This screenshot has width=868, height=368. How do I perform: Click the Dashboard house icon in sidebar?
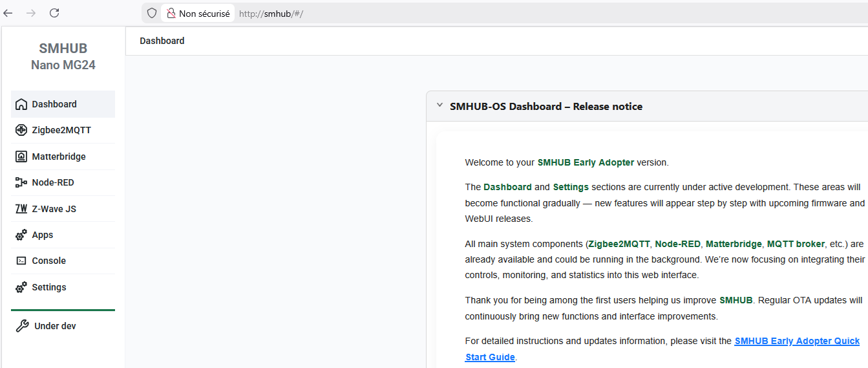point(21,104)
